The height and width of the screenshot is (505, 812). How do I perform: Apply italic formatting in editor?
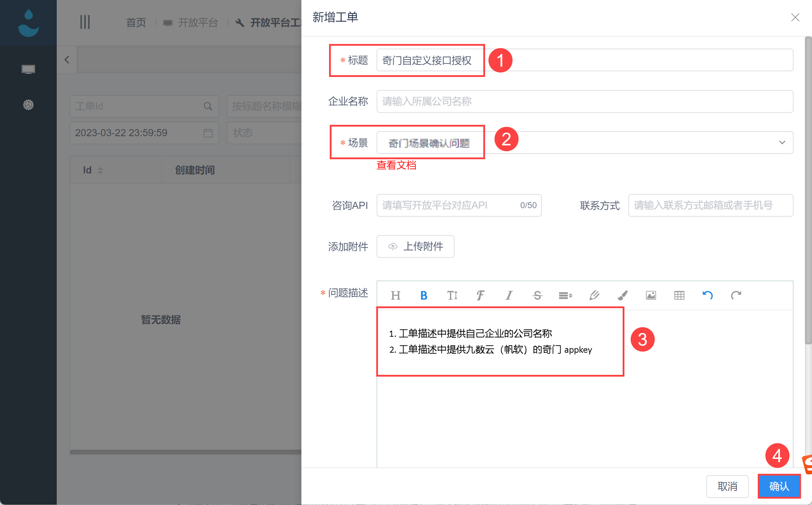pos(509,295)
